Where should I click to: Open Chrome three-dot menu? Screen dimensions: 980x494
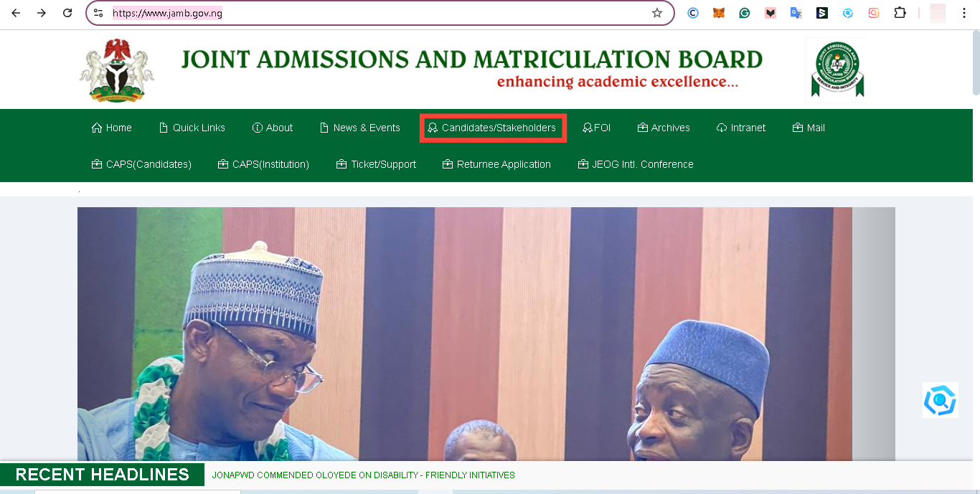tap(964, 13)
